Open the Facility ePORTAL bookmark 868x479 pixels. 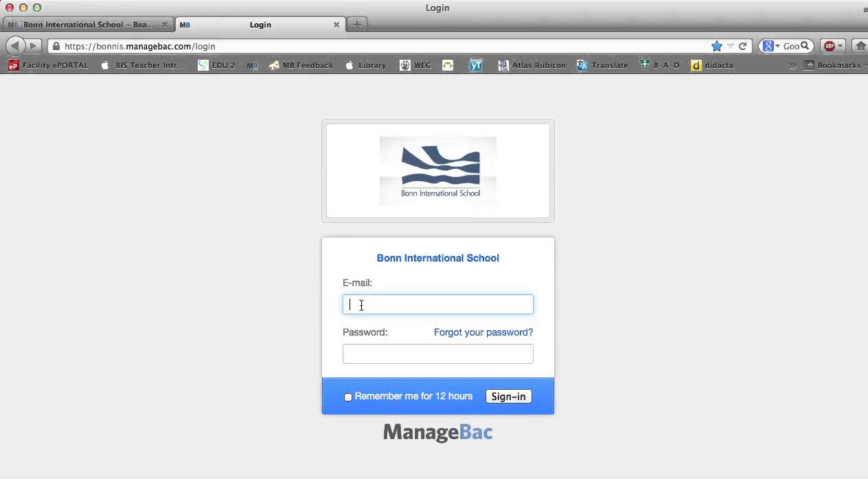[48, 65]
